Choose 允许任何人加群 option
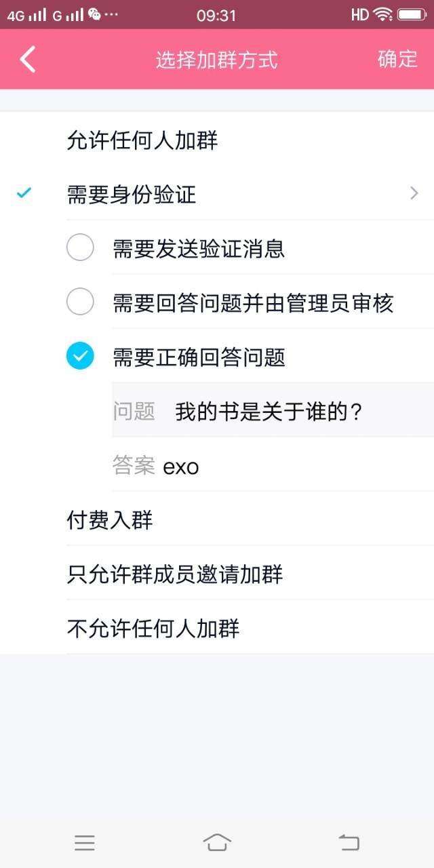 pos(217,140)
